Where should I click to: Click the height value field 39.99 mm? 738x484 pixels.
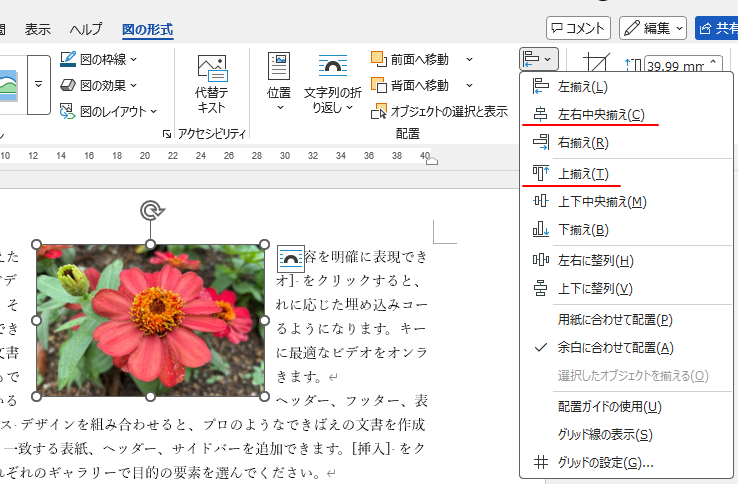675,66
